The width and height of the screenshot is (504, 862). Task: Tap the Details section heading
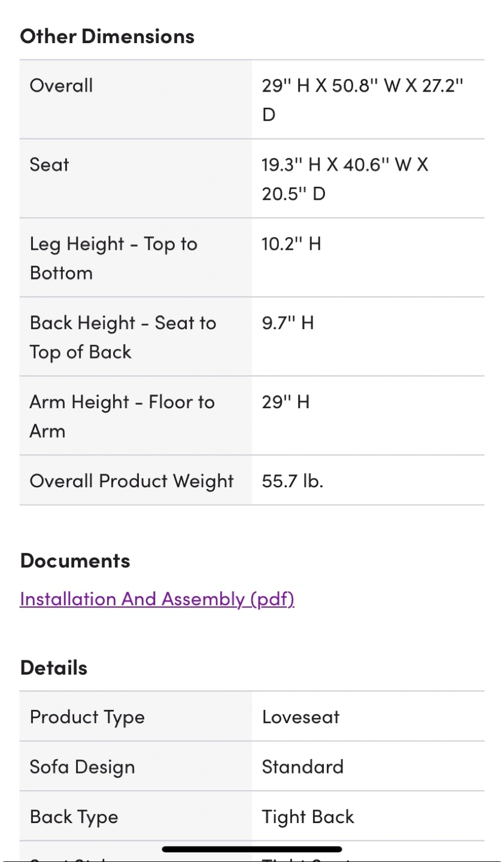(x=53, y=667)
